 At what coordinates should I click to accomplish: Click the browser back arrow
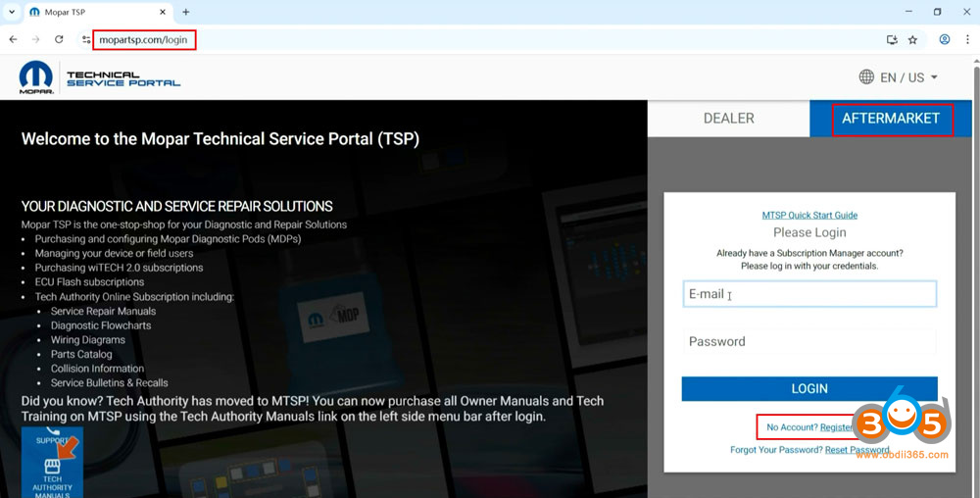tap(13, 39)
